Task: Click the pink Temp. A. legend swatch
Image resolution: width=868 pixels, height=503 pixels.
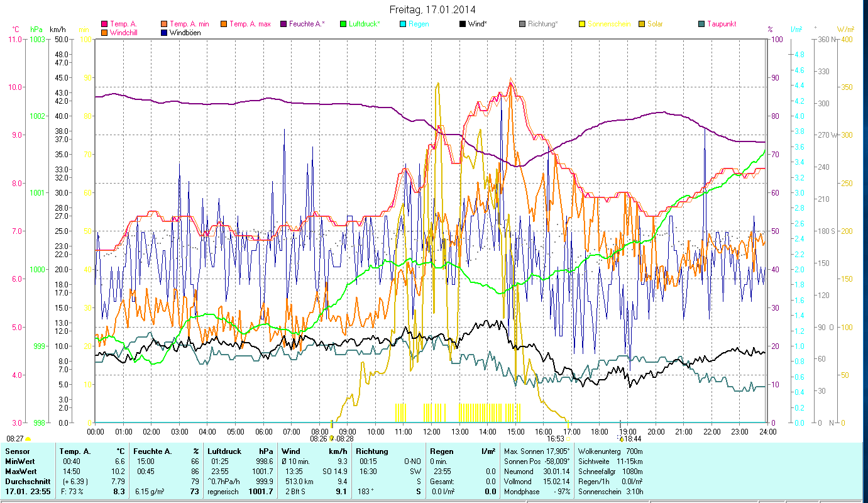Action: click(x=104, y=25)
